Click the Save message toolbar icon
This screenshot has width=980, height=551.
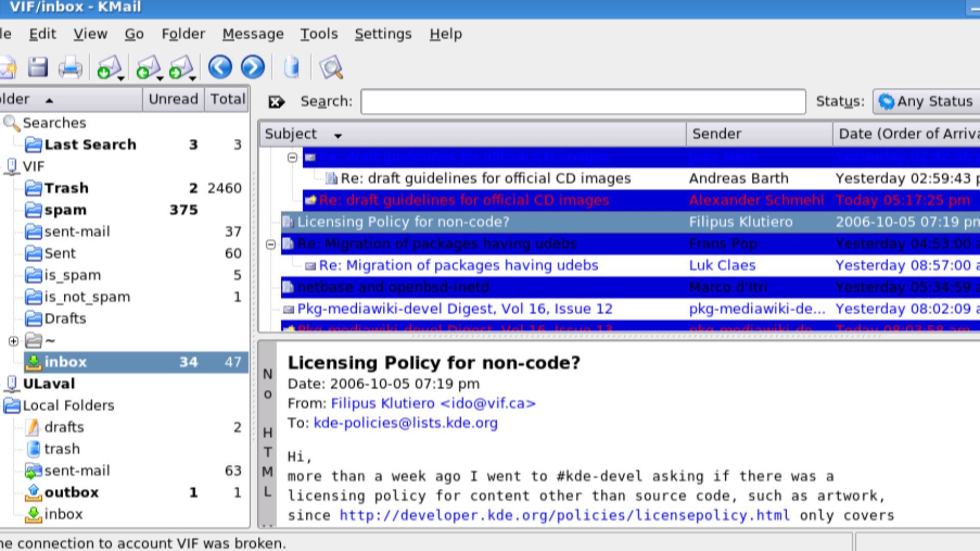pyautogui.click(x=38, y=67)
